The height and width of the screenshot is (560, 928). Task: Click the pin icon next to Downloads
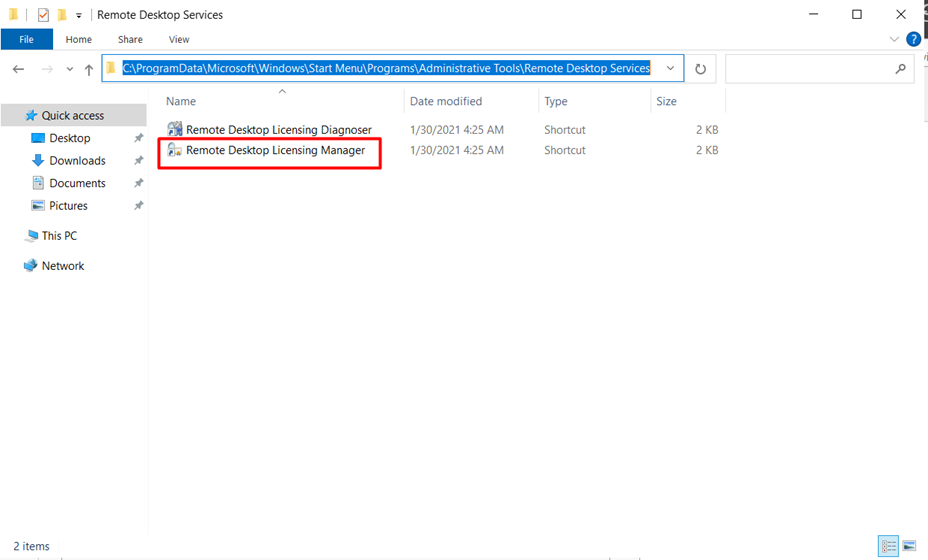point(138,160)
